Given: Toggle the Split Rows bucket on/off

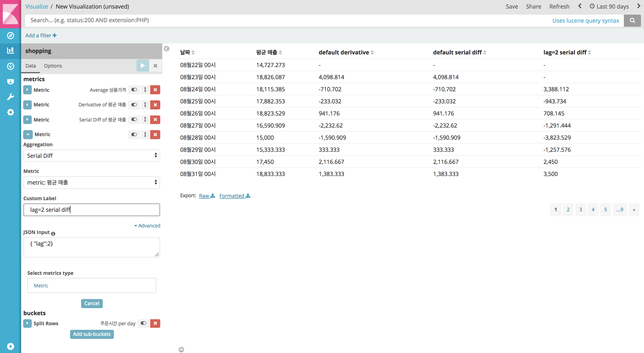Looking at the screenshot, I should click(143, 323).
